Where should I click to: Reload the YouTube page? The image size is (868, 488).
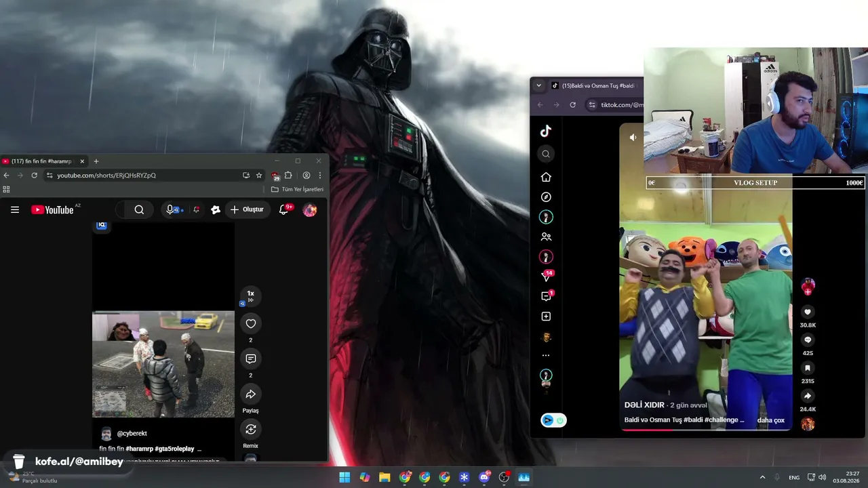tap(34, 176)
